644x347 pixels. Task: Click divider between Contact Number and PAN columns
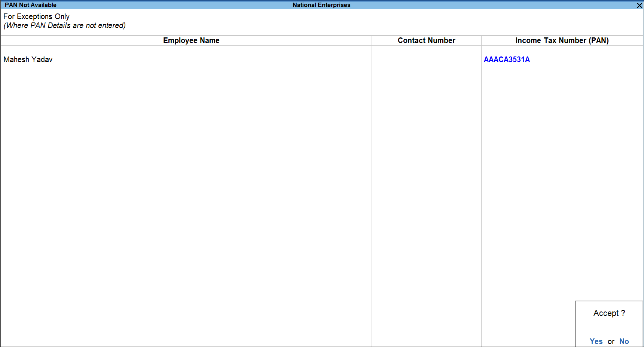point(481,150)
